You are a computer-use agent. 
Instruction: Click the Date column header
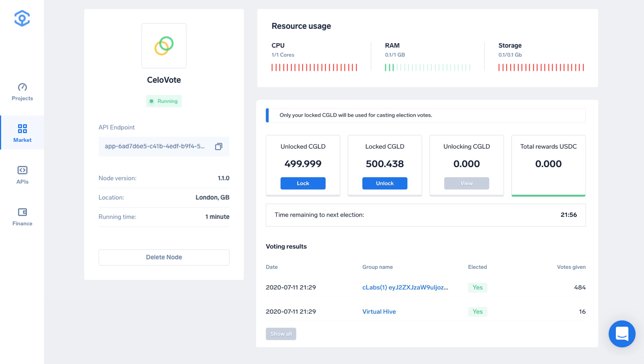click(x=272, y=267)
